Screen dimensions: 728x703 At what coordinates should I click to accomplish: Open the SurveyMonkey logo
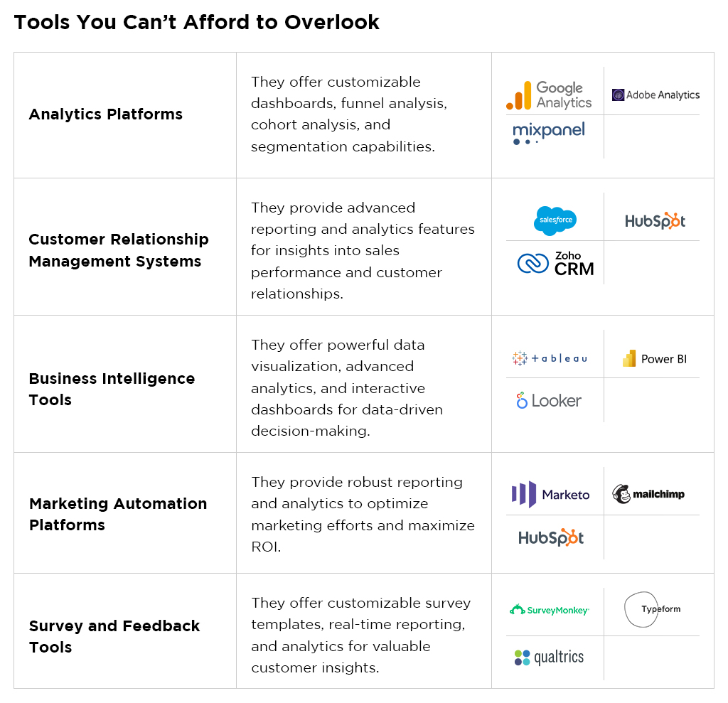(550, 610)
